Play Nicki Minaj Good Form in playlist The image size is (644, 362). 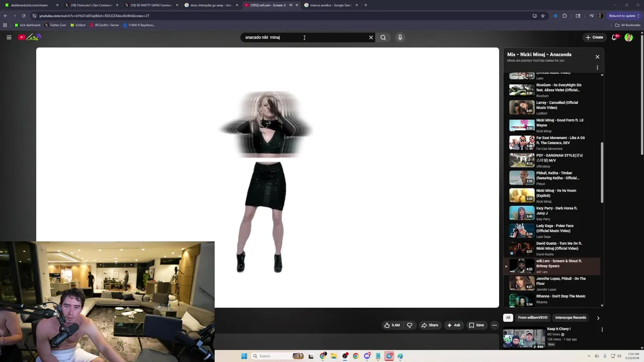point(552,125)
